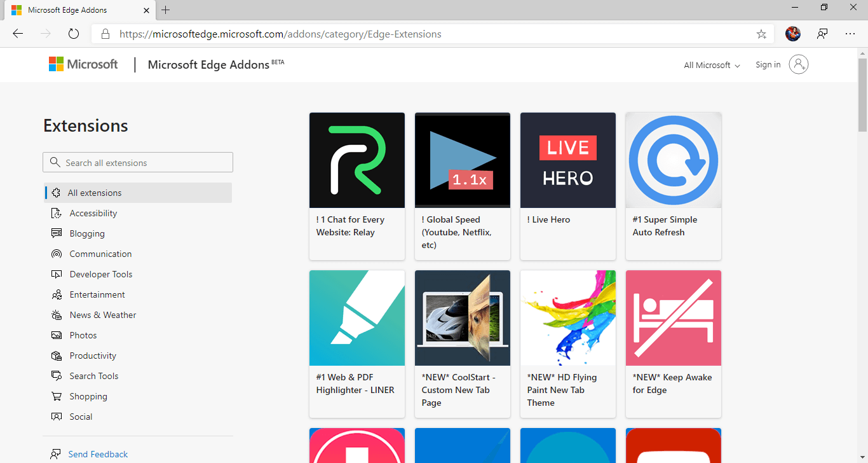
Task: Open browser profile avatar
Action: click(793, 34)
